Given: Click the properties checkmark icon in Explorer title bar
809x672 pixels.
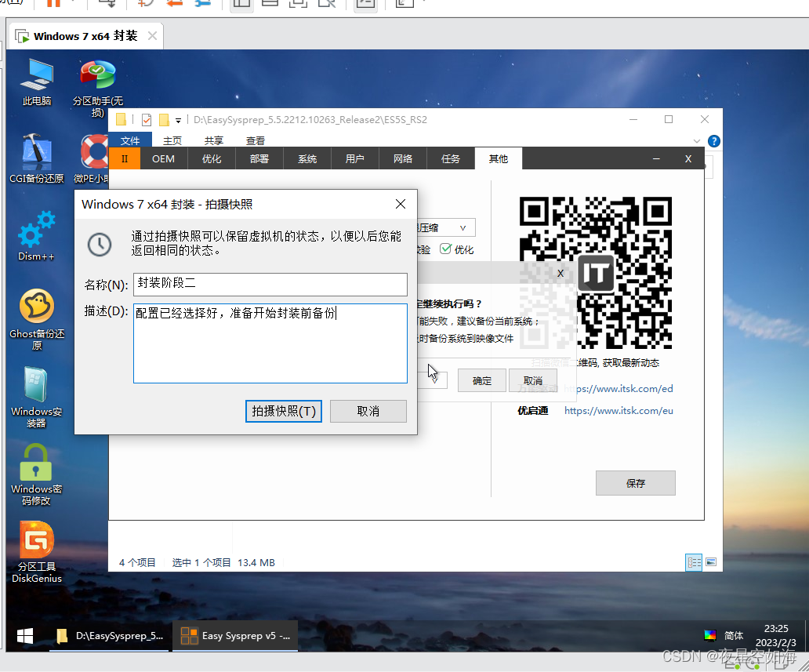Looking at the screenshot, I should coord(147,120).
